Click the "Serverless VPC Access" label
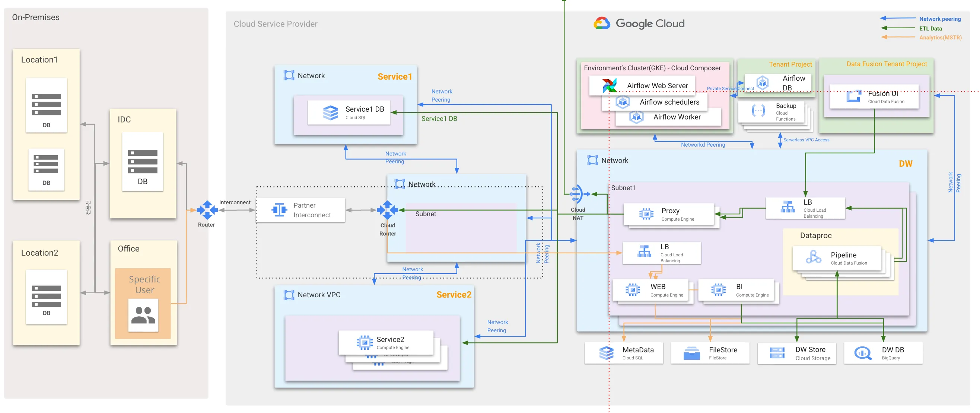 [806, 140]
